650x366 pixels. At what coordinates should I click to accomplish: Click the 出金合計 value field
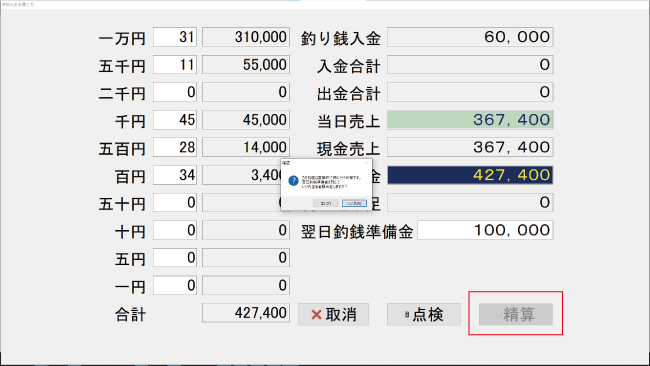470,92
